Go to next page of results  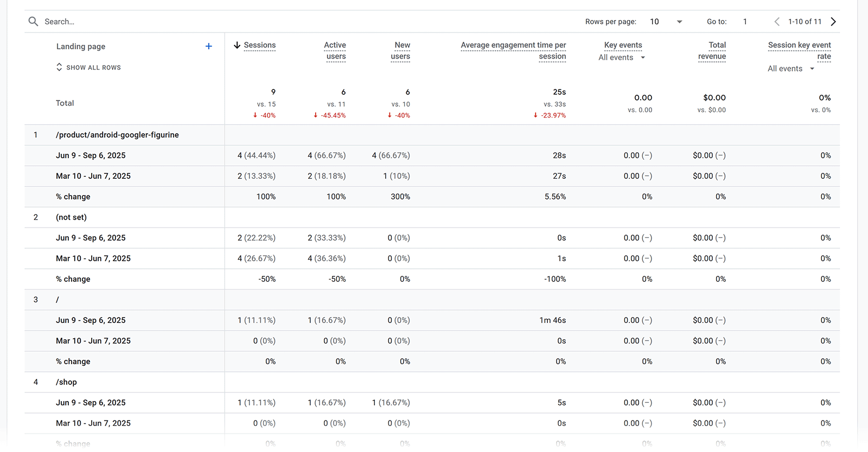click(x=833, y=22)
